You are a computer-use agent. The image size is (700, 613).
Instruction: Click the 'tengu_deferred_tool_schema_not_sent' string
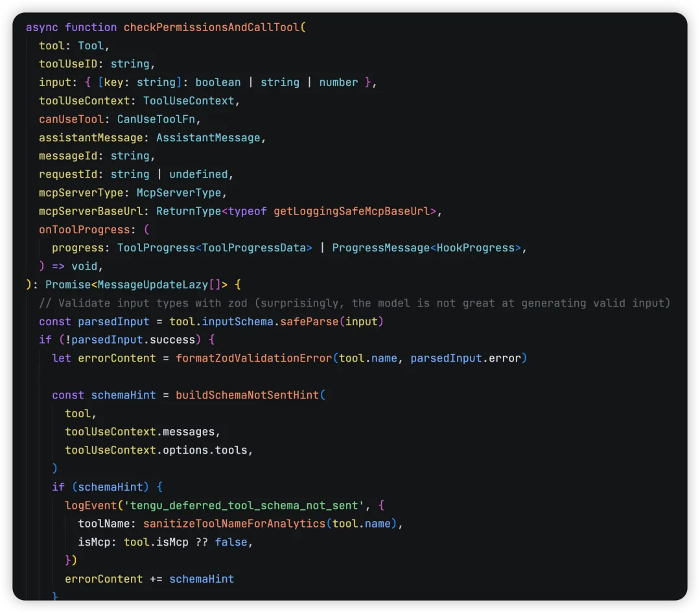coord(244,505)
